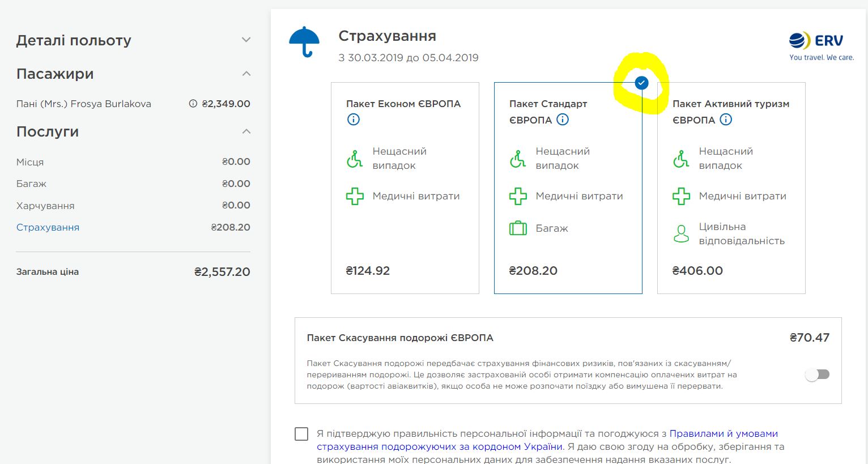The width and height of the screenshot is (868, 464).
Task: Click the blue umbrella insurance icon
Action: coord(304,42)
